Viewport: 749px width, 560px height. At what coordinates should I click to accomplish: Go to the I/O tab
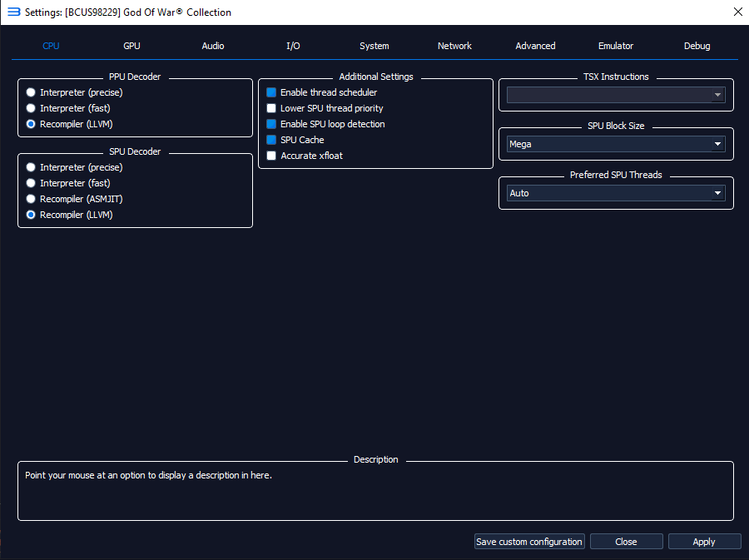click(293, 46)
